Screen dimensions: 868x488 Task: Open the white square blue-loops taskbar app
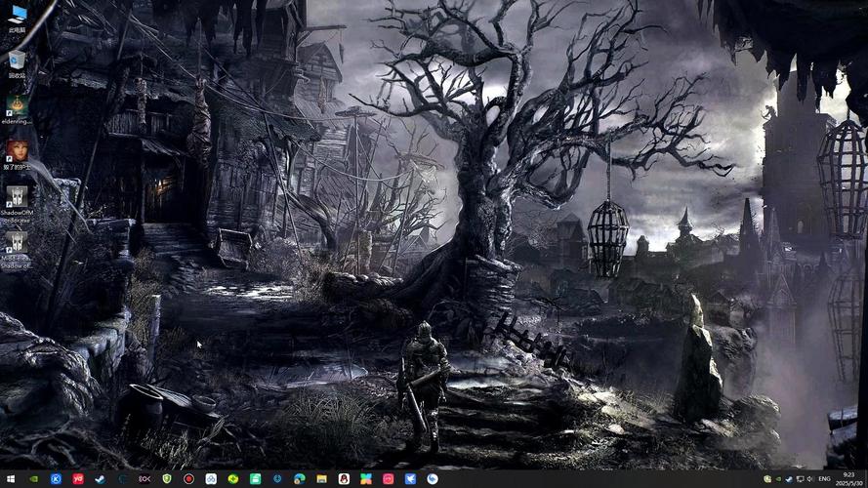tap(211, 478)
